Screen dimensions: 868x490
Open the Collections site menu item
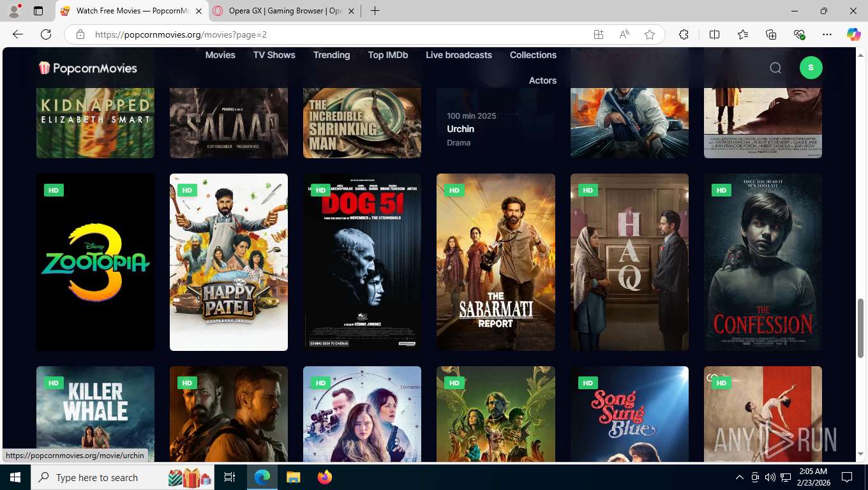pos(533,55)
